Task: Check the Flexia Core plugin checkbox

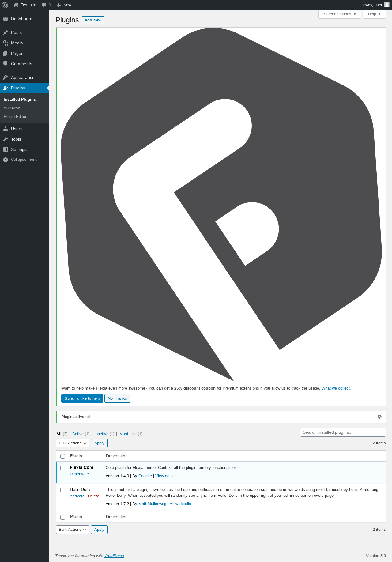Action: [63, 468]
